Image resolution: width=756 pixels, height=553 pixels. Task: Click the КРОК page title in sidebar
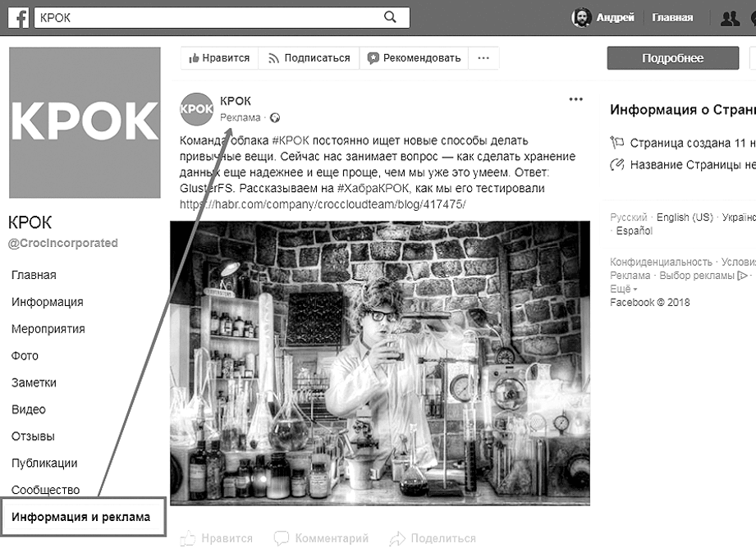click(30, 222)
